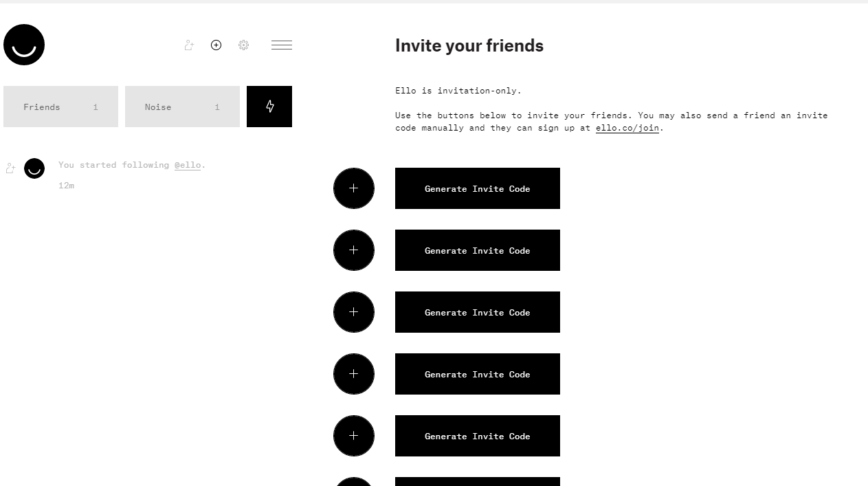Switch to the Friends tab
The image size is (868, 486).
tap(60, 107)
